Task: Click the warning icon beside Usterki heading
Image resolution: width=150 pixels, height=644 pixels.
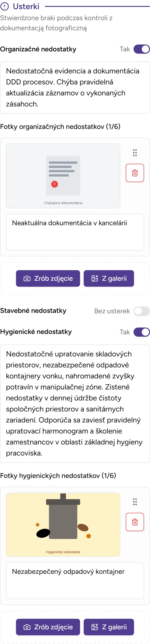Action: [x=5, y=6]
